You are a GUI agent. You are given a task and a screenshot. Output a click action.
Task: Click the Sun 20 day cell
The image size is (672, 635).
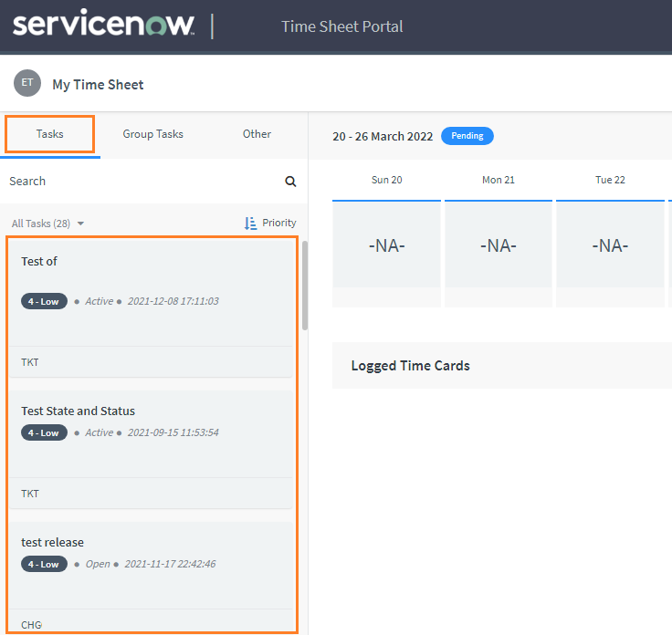pos(386,245)
